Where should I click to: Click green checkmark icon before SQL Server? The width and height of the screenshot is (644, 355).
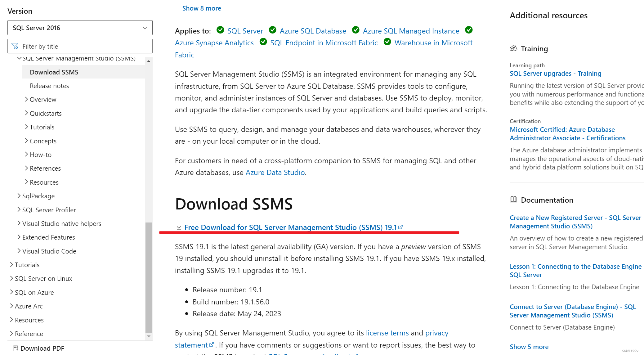pos(220,30)
